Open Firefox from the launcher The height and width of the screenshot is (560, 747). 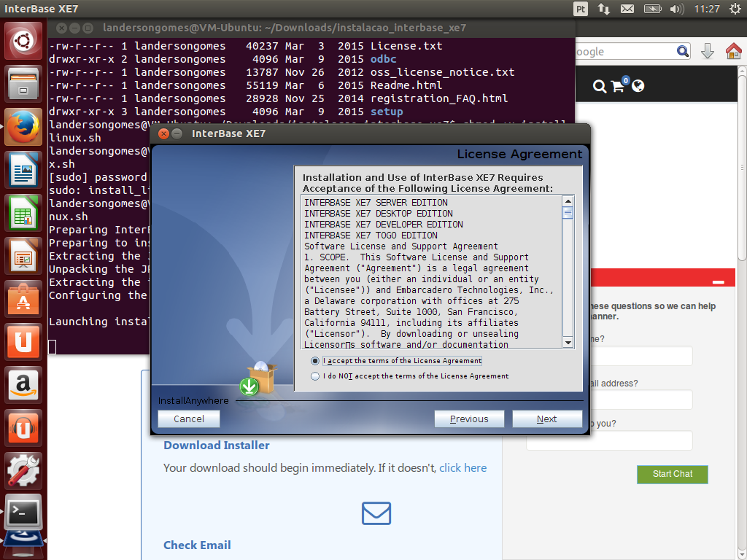tap(24, 127)
